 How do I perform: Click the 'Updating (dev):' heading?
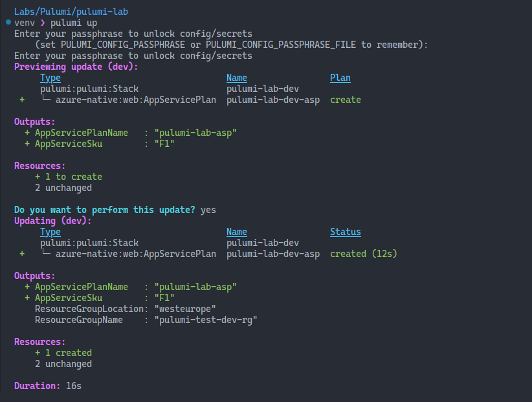(x=52, y=221)
